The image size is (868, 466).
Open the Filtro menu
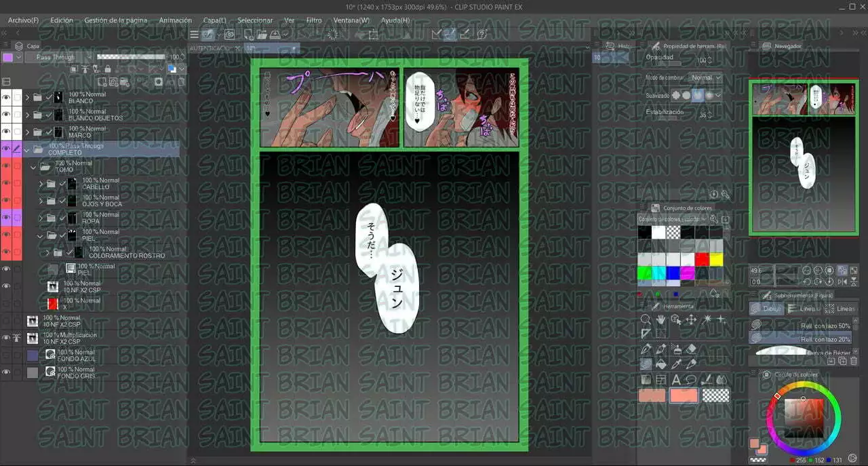[x=314, y=20]
